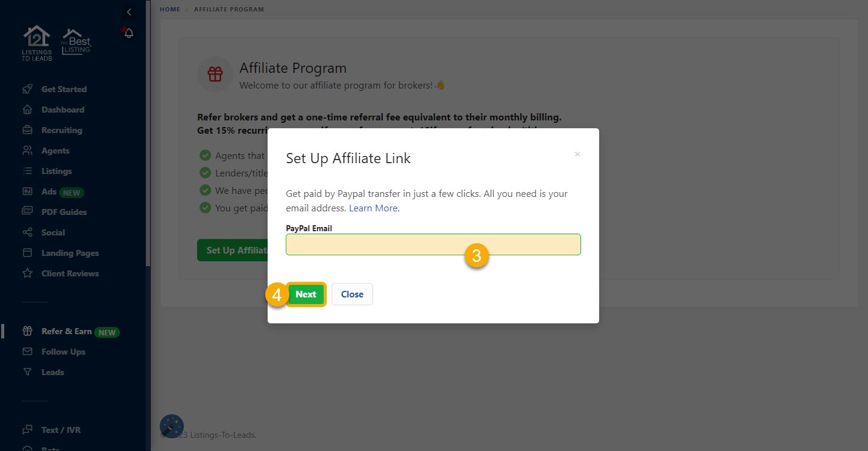The height and width of the screenshot is (451, 868).
Task: Collapse the sidebar with the chevron arrow
Action: pyautogui.click(x=128, y=12)
